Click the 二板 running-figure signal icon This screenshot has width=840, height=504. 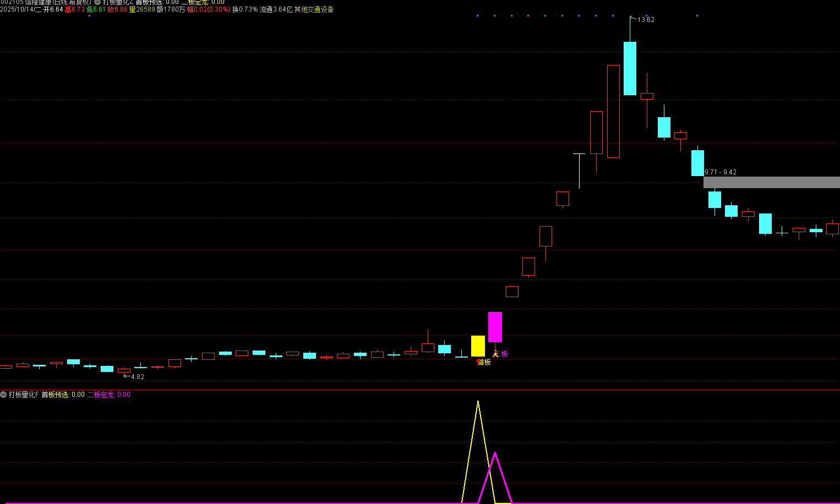495,353
